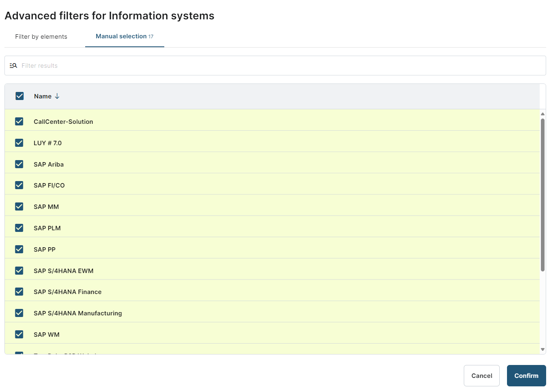Switch to Filter by elements tab
The height and width of the screenshot is (392, 553).
click(x=41, y=37)
